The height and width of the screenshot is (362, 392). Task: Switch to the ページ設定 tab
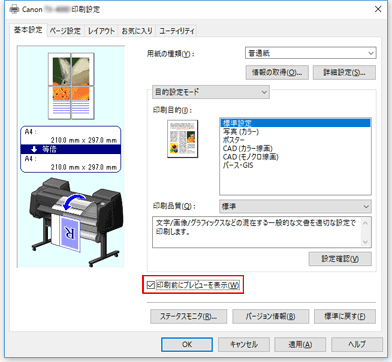pyautogui.click(x=65, y=31)
